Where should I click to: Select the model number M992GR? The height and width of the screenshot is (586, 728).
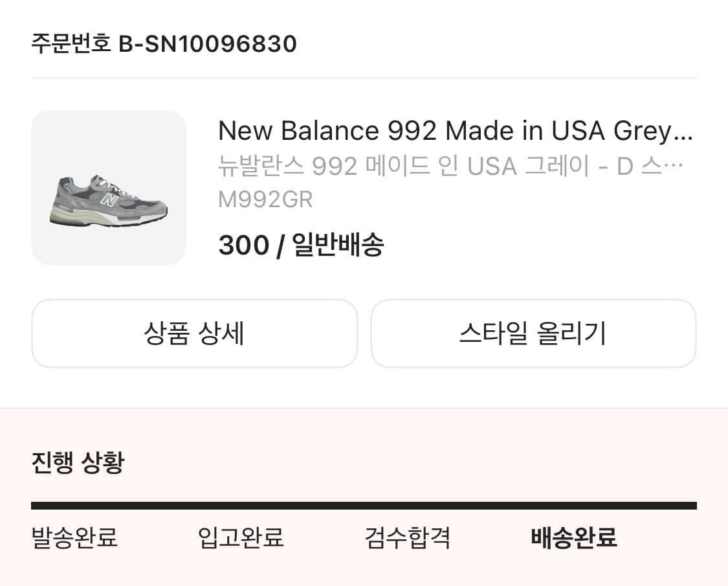coord(265,200)
